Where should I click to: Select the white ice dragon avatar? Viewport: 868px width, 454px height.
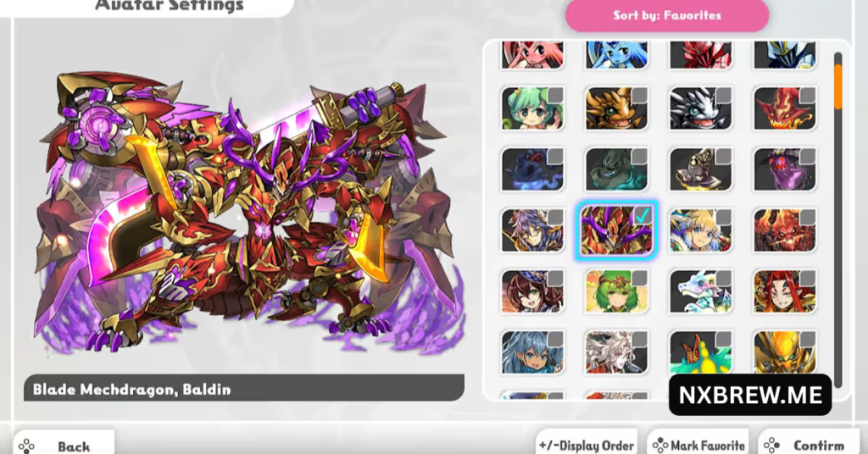click(x=701, y=291)
